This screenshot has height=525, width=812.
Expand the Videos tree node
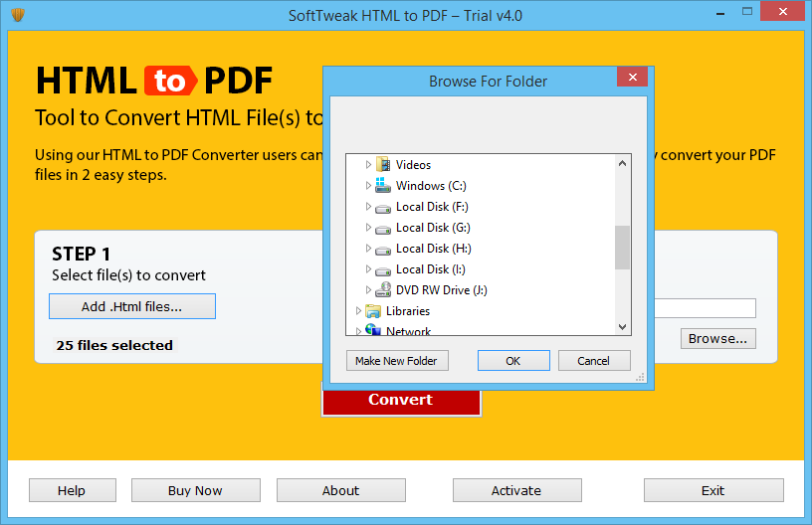click(368, 164)
